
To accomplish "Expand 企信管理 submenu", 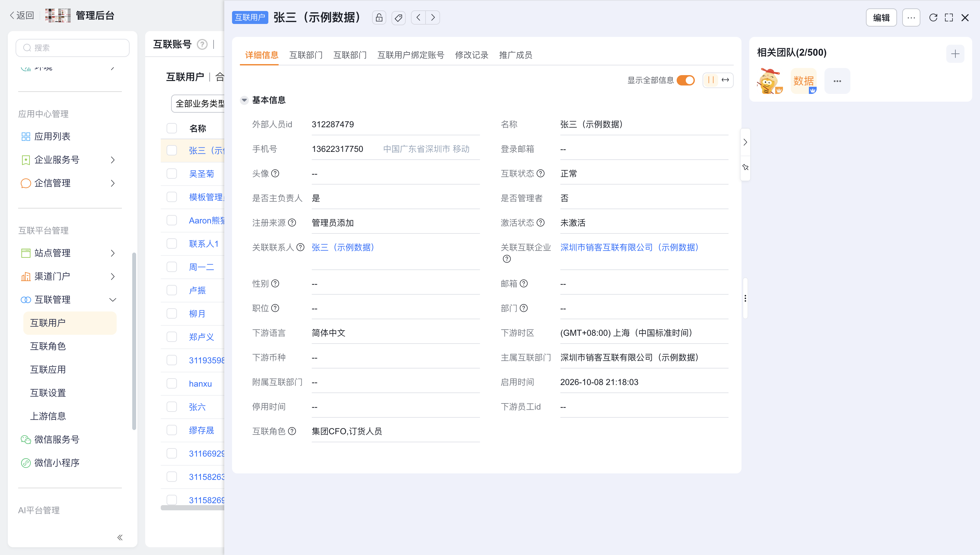I will [112, 183].
